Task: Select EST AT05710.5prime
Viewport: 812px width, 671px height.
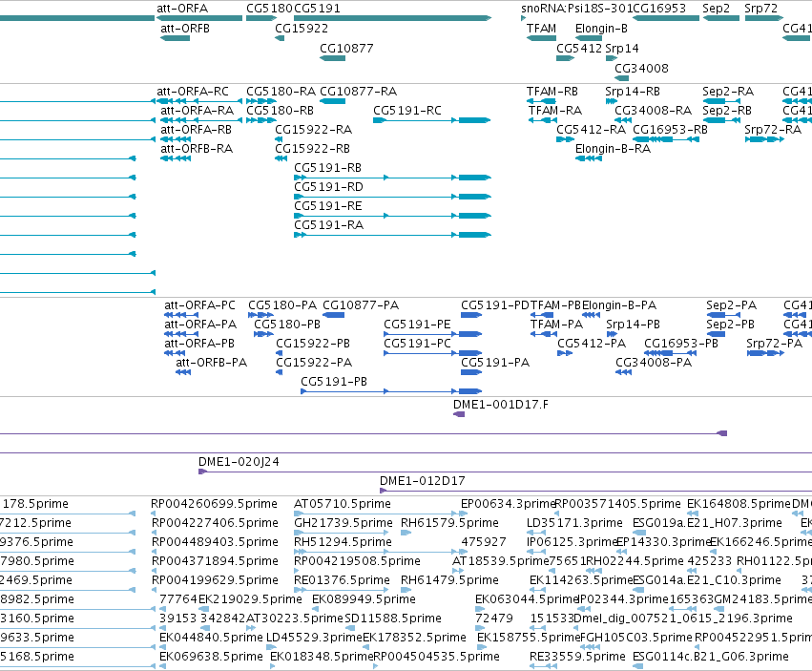Action: pos(343,504)
